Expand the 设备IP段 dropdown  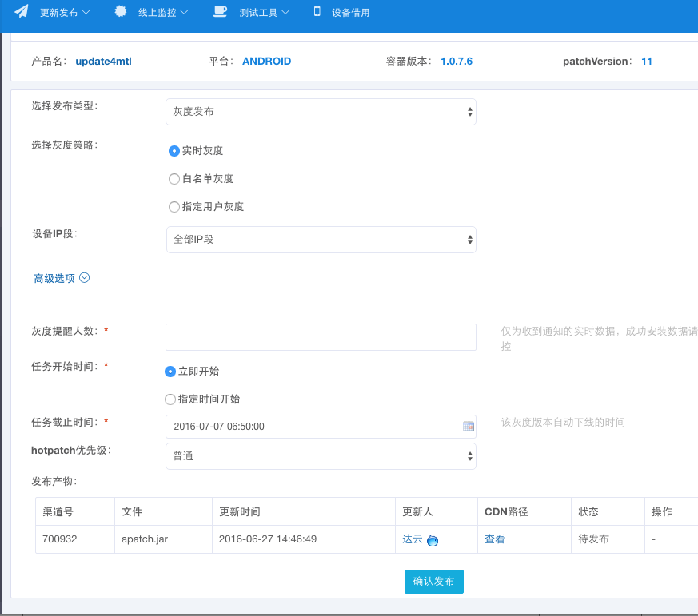(321, 240)
